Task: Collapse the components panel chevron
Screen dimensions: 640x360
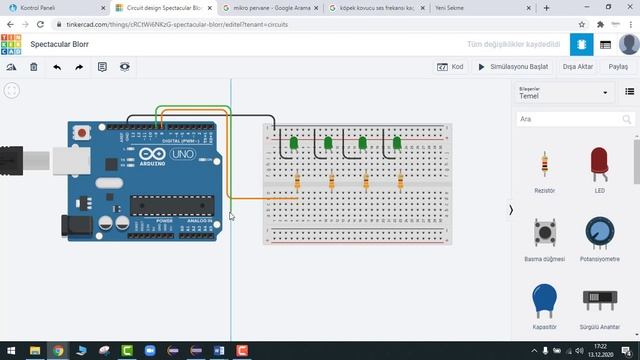Action: point(511,210)
